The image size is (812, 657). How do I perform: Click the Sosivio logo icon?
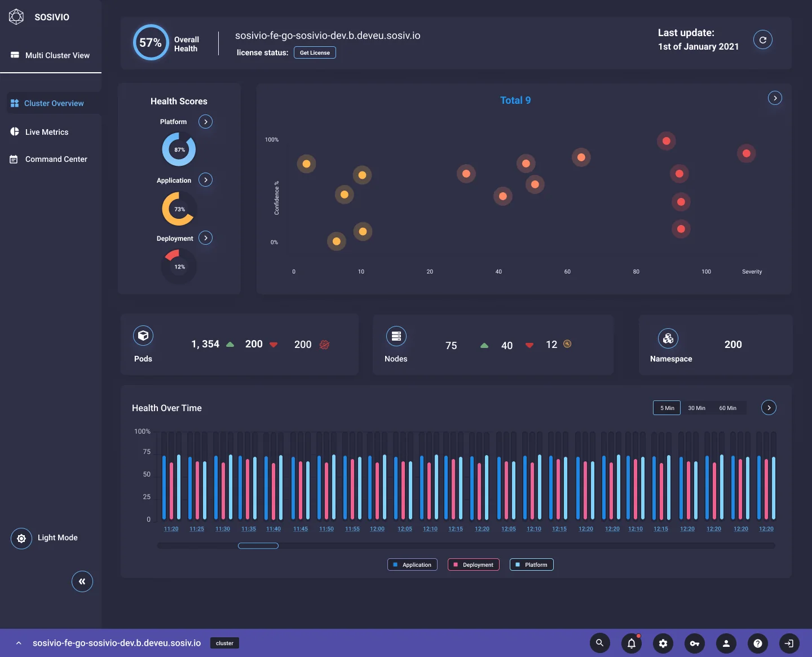pyautogui.click(x=16, y=17)
